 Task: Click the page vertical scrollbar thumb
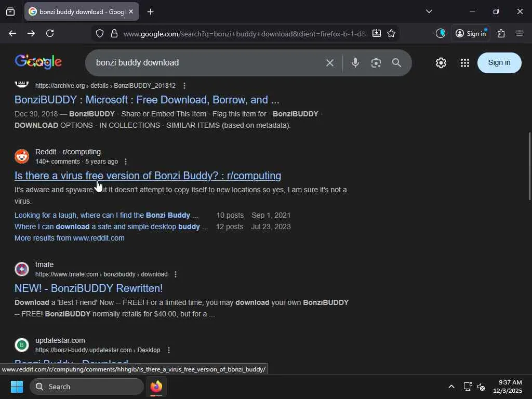coord(529,166)
